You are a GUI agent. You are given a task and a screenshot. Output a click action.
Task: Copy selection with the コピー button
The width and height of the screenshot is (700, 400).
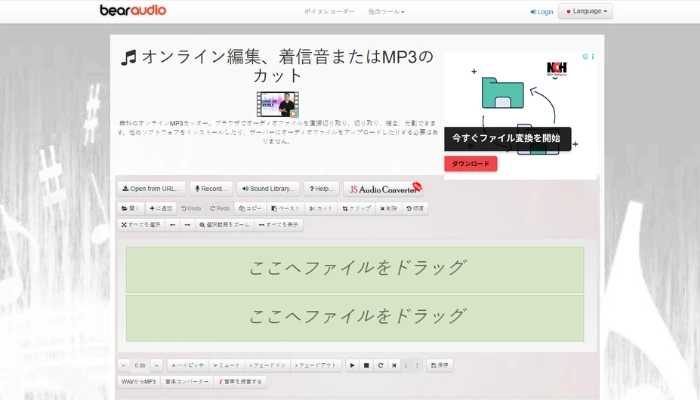pos(250,208)
